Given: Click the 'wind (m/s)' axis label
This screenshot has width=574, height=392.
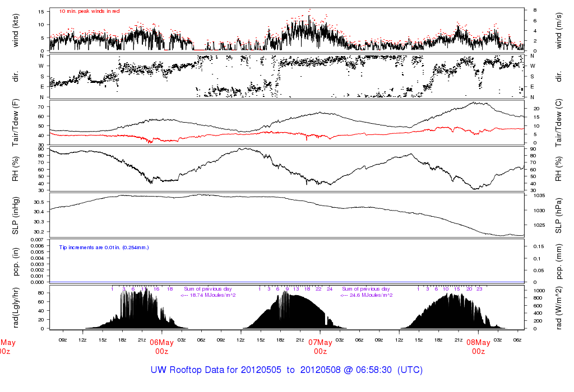Looking at the screenshot, I should pyautogui.click(x=558, y=30).
